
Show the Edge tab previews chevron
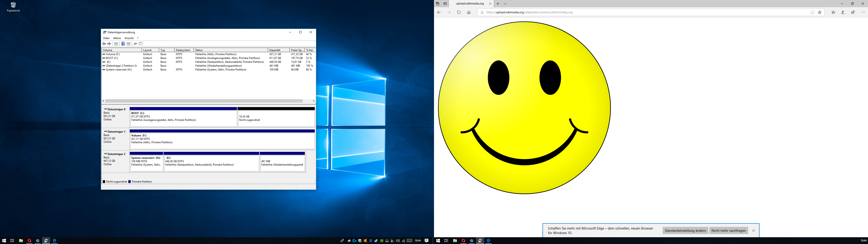coord(505,4)
